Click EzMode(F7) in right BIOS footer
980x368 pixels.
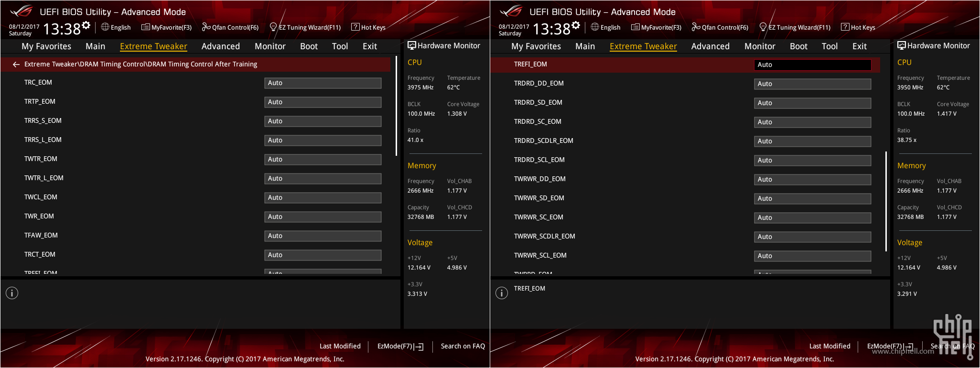(x=890, y=346)
